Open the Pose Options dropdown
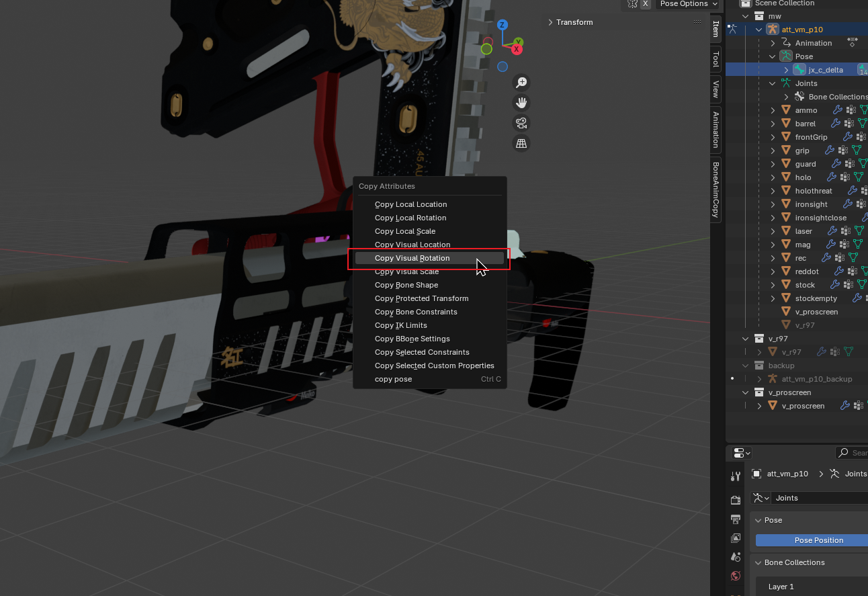The width and height of the screenshot is (868, 596). 689,4
